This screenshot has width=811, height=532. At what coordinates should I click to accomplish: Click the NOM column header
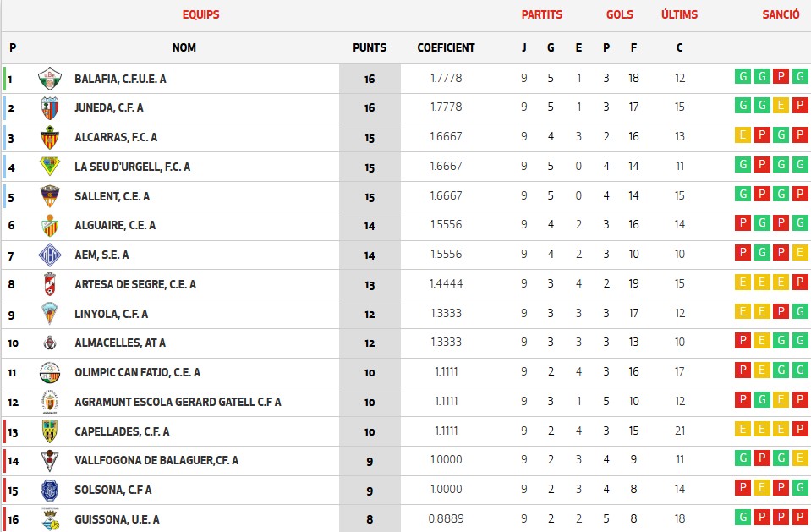coord(184,48)
